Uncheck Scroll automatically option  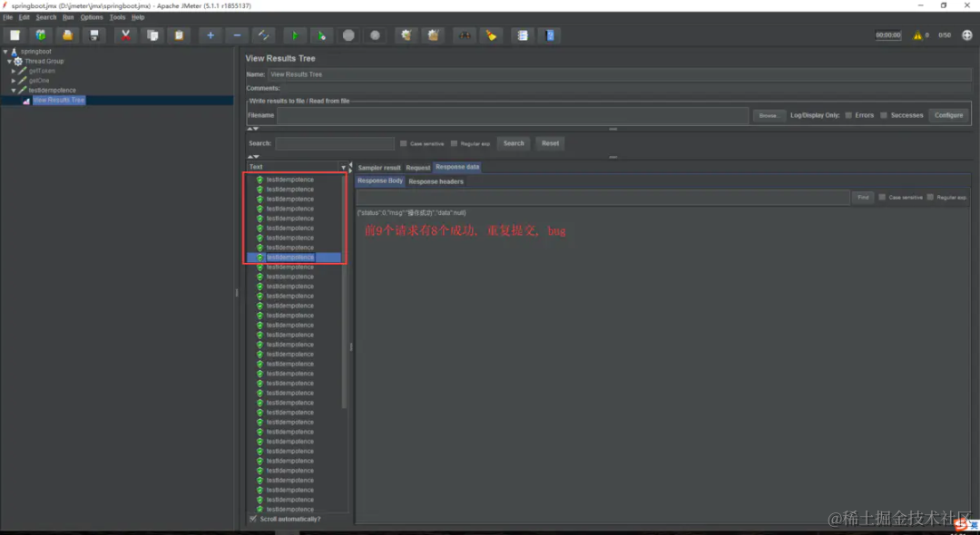coord(253,519)
